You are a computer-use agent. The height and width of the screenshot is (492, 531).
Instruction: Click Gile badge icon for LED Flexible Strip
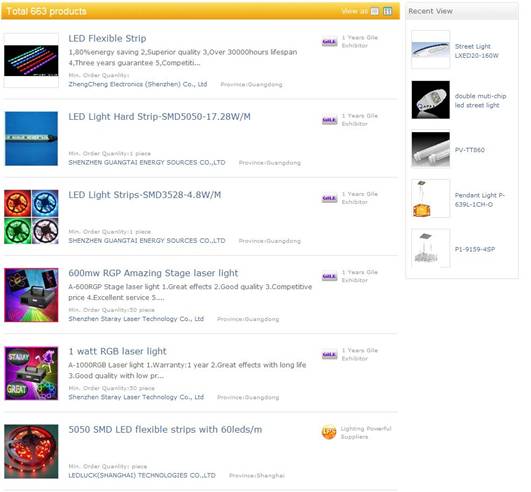pos(329,42)
